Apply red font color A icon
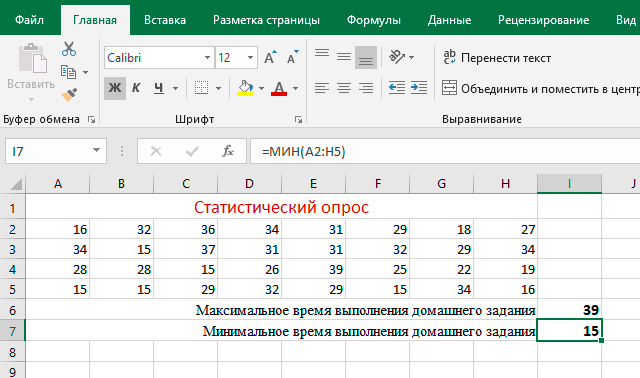The height and width of the screenshot is (378, 640). [279, 88]
